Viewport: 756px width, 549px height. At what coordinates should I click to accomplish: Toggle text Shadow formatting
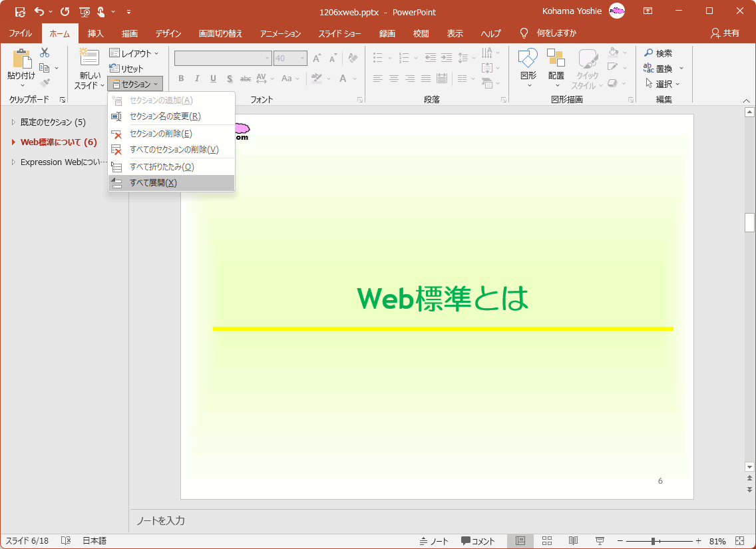(x=230, y=79)
